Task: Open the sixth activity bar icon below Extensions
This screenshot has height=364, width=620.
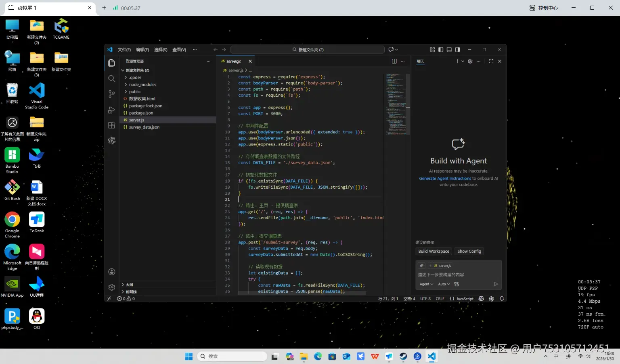Action: click(112, 140)
